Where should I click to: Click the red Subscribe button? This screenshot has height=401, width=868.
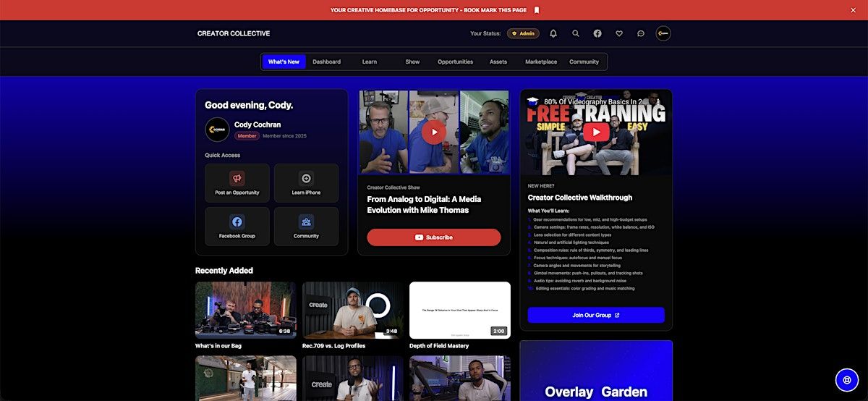click(433, 237)
